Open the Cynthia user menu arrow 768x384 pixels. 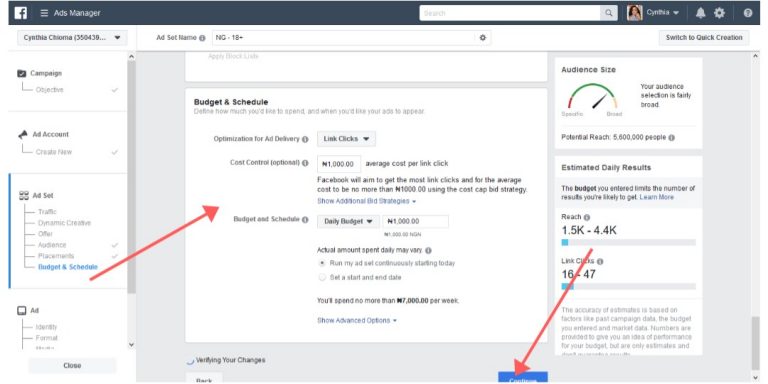(676, 13)
